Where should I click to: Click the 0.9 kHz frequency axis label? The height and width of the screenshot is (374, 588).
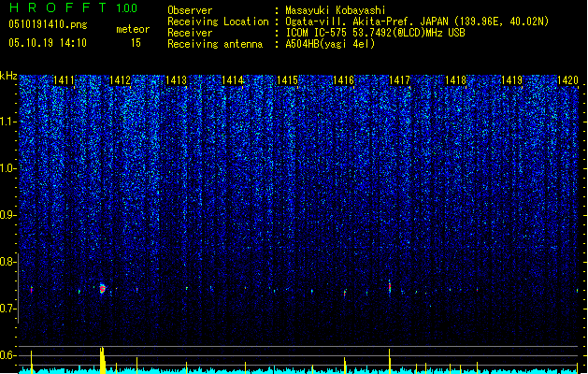[x=7, y=215]
